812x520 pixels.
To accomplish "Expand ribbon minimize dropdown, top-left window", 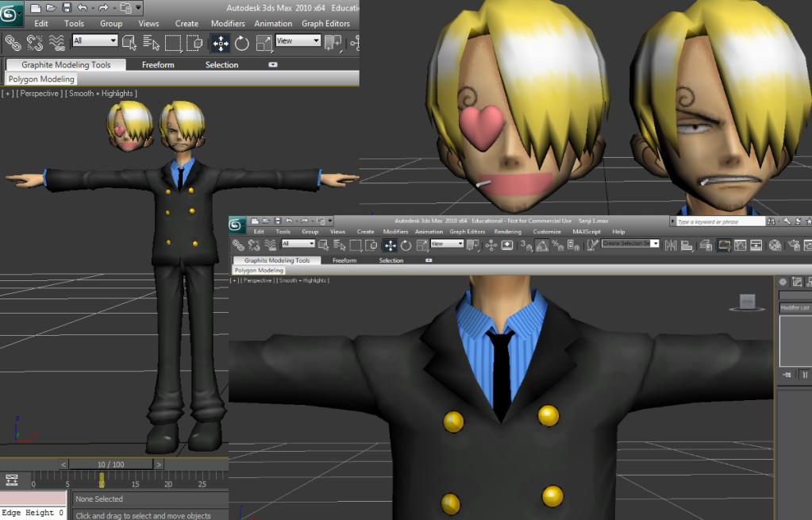I will click(273, 65).
